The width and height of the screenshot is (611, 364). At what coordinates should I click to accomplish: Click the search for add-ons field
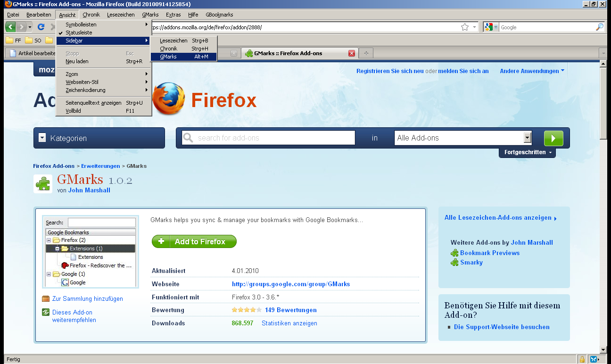point(268,138)
